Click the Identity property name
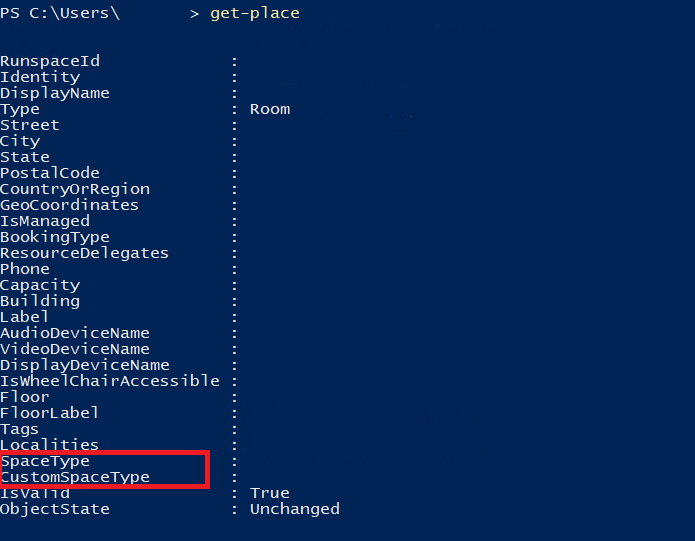 coord(40,77)
